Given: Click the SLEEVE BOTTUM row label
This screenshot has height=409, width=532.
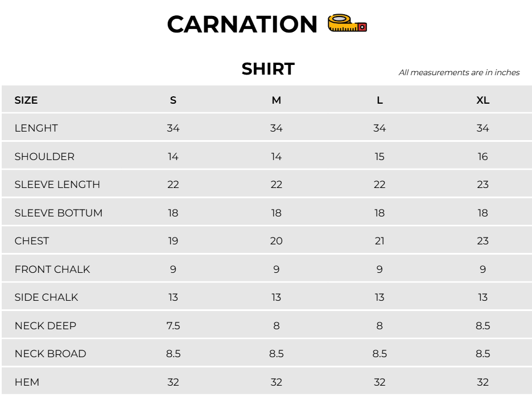Looking at the screenshot, I should (x=59, y=213).
